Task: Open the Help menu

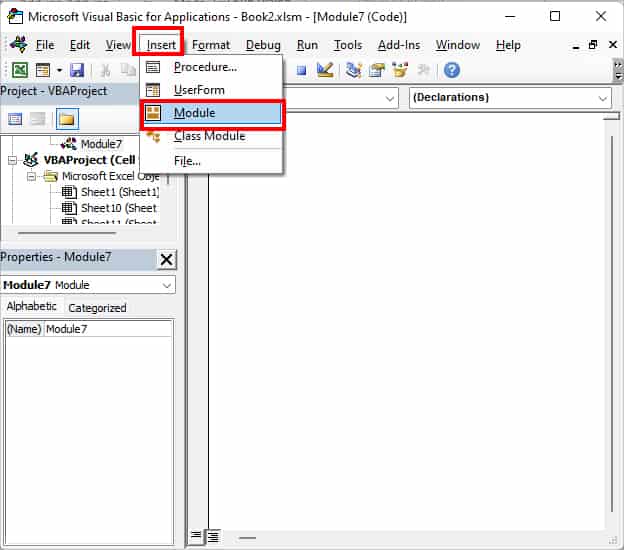Action: (x=508, y=45)
